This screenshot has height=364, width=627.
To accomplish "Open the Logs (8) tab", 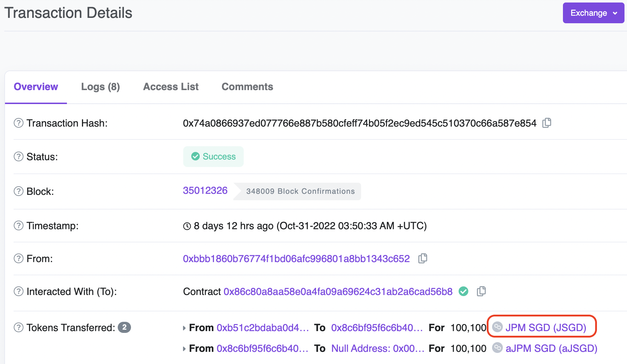I will click(x=101, y=87).
